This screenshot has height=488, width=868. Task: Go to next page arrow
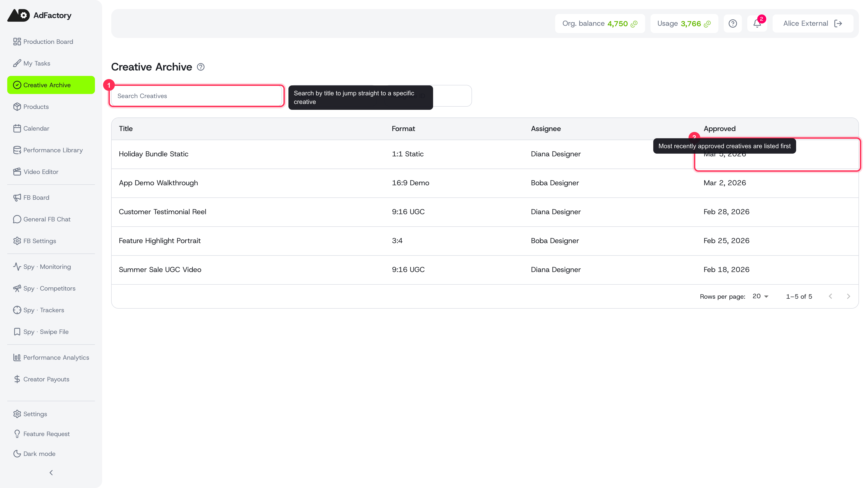point(849,296)
